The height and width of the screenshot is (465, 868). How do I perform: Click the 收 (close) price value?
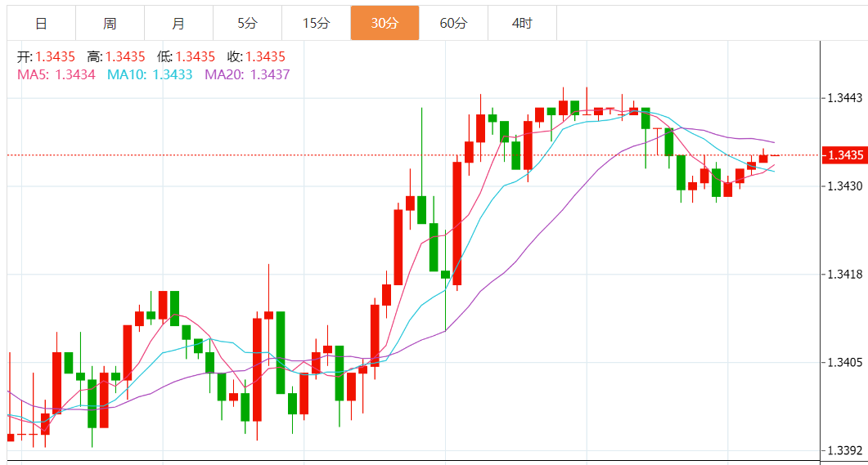coord(265,56)
